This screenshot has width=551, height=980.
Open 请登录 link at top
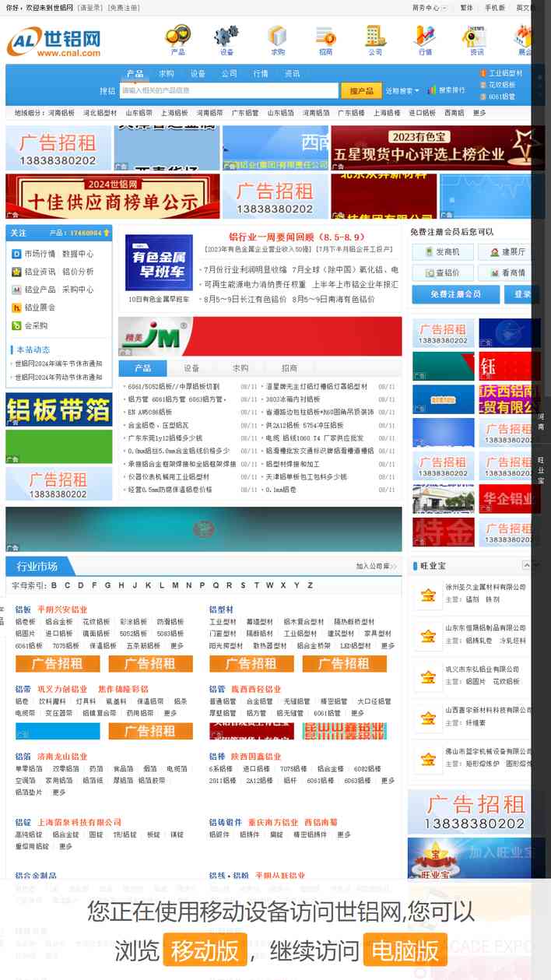tap(89, 8)
